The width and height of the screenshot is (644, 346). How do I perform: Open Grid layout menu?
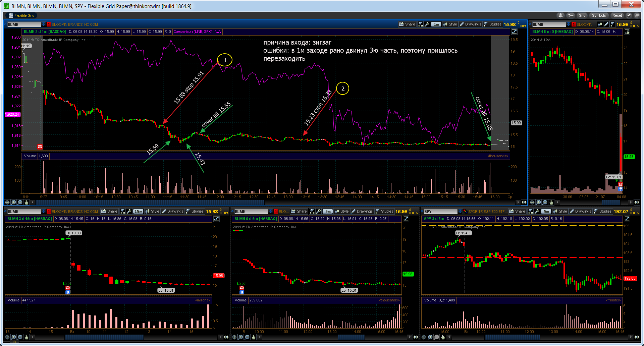(x=582, y=15)
